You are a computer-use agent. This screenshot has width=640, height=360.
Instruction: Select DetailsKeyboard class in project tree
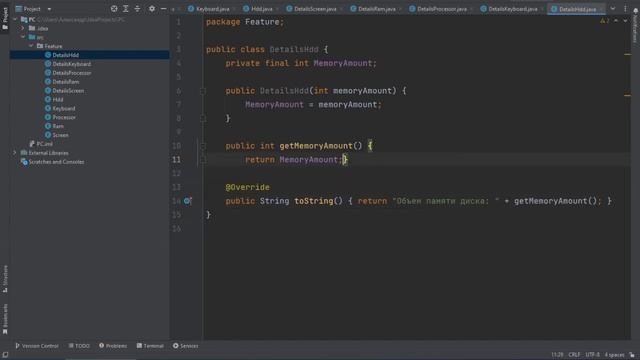tap(71, 64)
